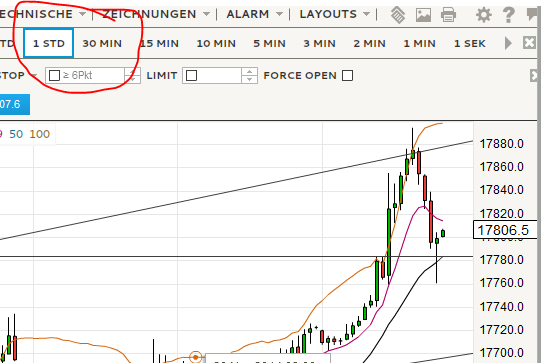
Task: Open the Technische dropdown menu
Action: 43,14
